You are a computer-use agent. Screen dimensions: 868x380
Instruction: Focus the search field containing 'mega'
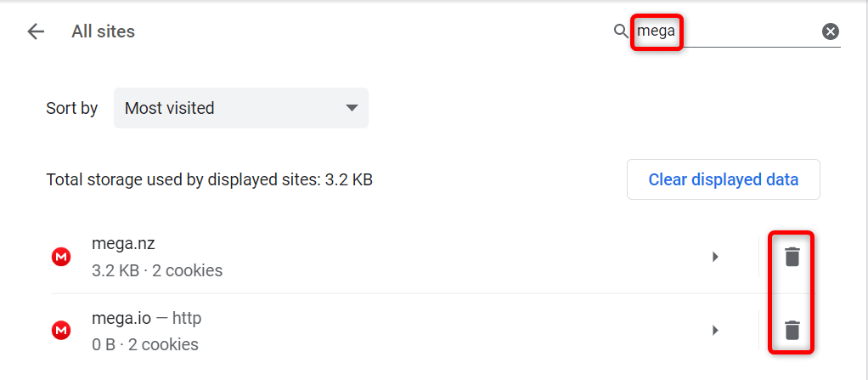click(730, 31)
